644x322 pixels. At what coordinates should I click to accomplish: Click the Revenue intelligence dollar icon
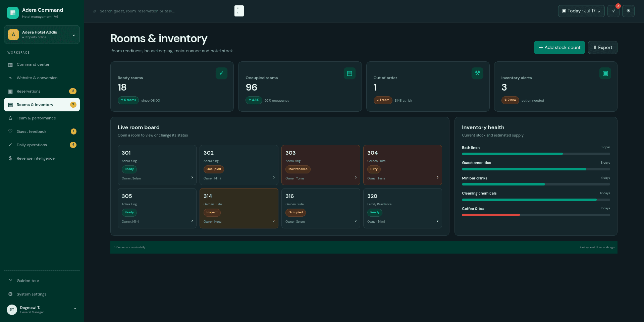point(10,158)
